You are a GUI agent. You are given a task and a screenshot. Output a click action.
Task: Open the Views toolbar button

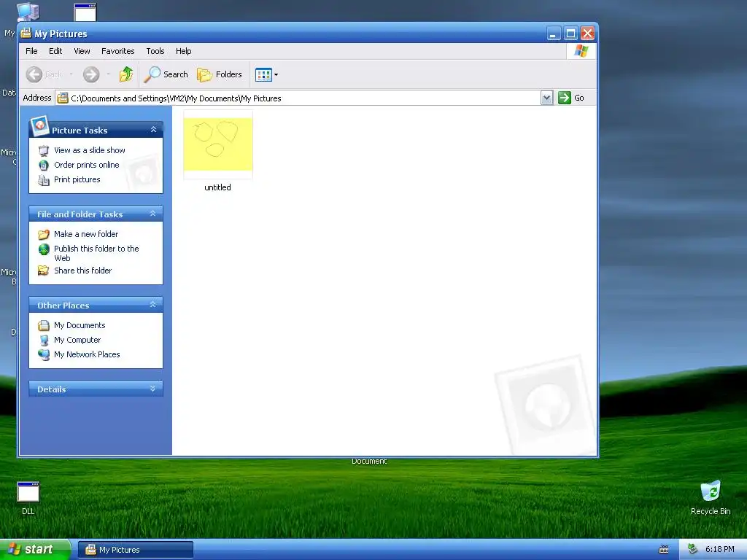(x=266, y=74)
